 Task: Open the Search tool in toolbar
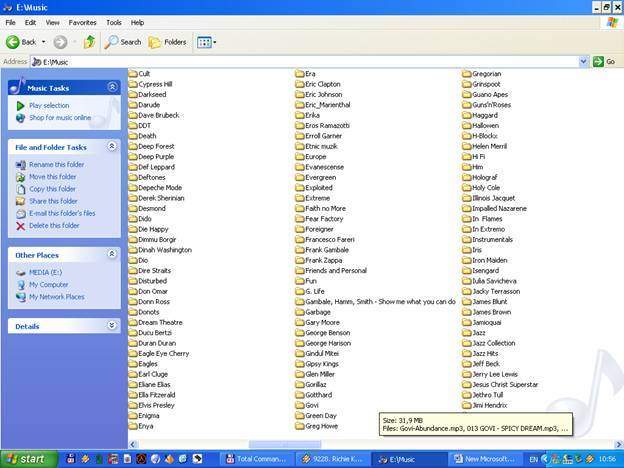[x=123, y=42]
